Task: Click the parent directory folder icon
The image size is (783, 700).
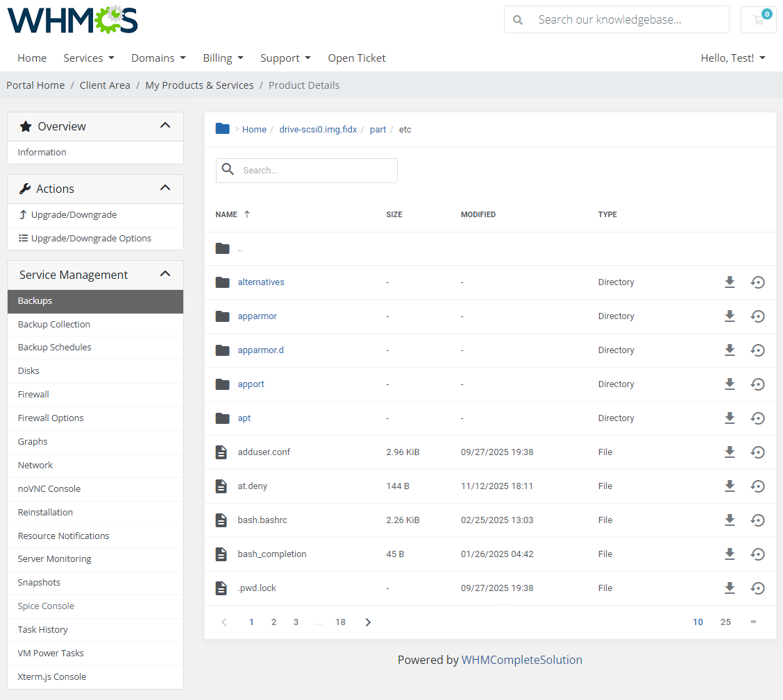Action: point(222,248)
